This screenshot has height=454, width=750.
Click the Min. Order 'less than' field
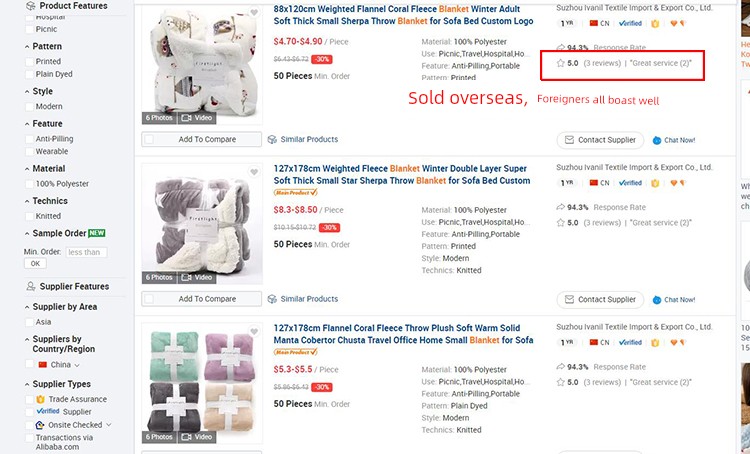[x=86, y=252]
